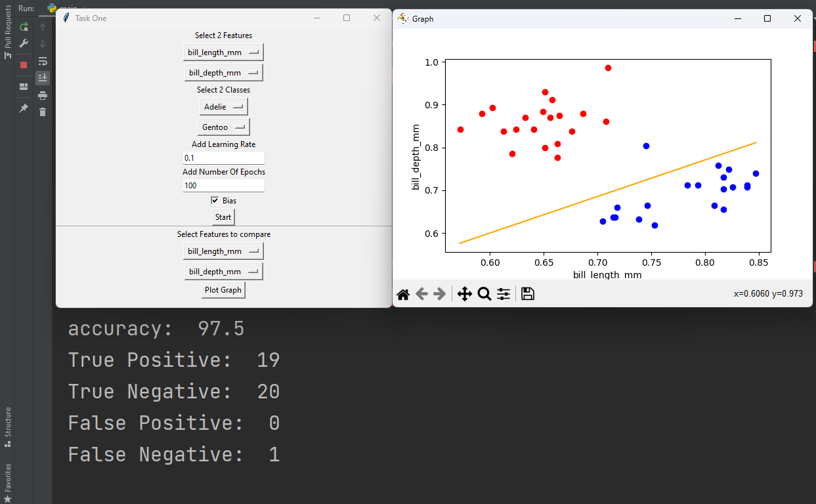
Task: Open Run configuration settings via wrench icon
Action: click(23, 44)
